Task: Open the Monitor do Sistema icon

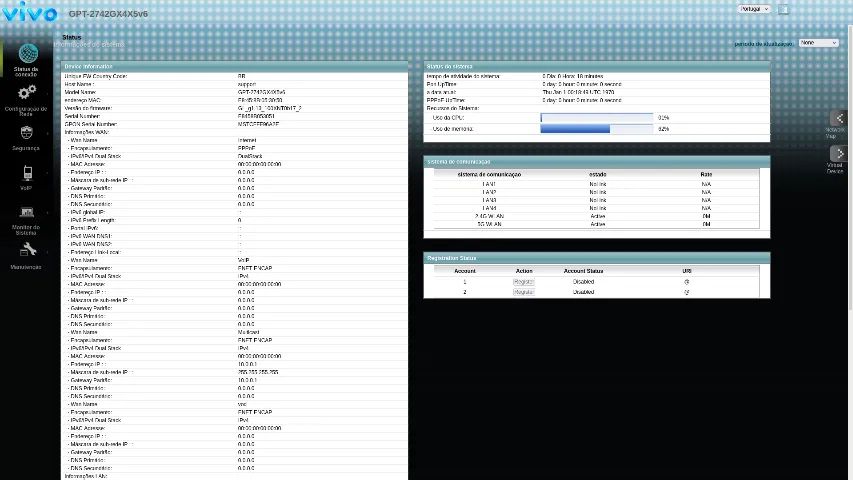Action: [x=27, y=212]
